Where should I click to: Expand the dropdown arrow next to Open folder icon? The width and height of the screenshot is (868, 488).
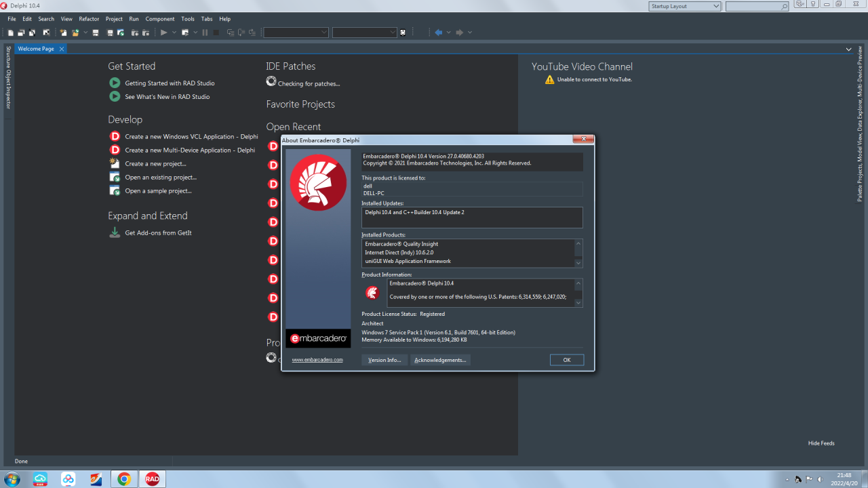85,33
